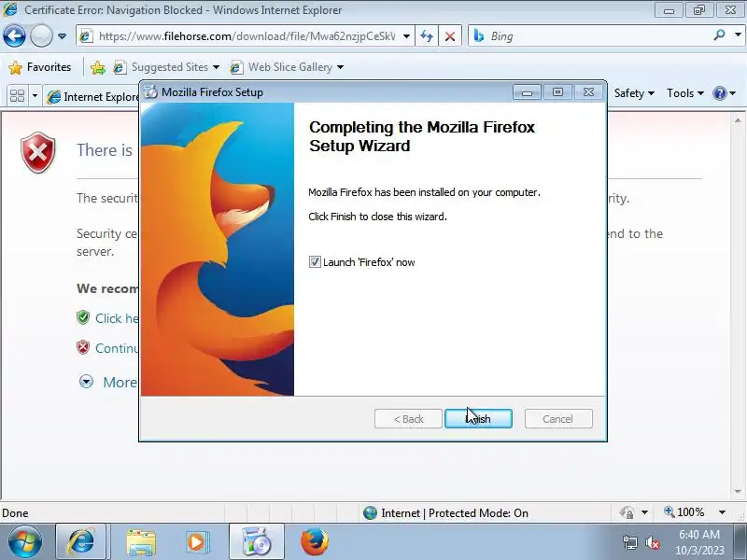747x560 pixels.
Task: Click the Internet Explorer forward arrow
Action: coord(41,36)
